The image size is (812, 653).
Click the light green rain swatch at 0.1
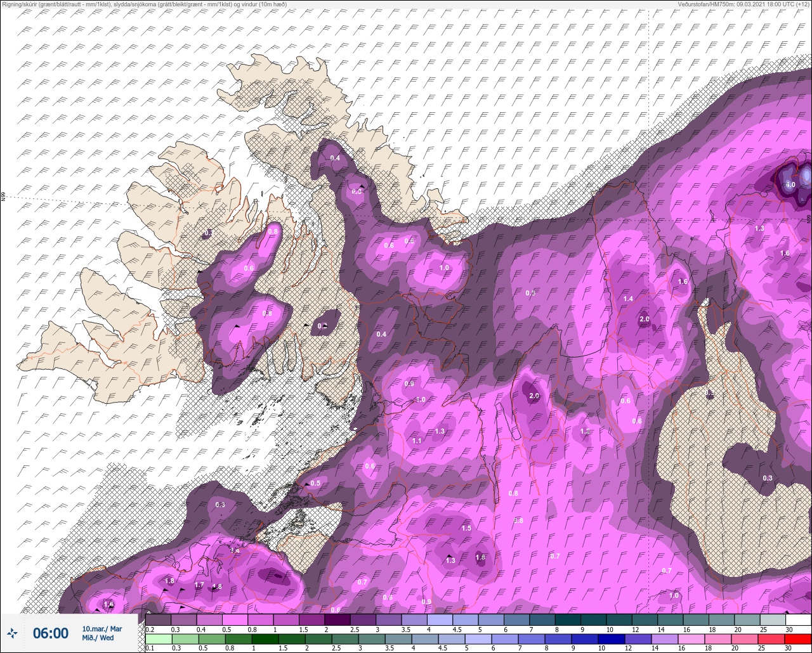click(x=159, y=639)
